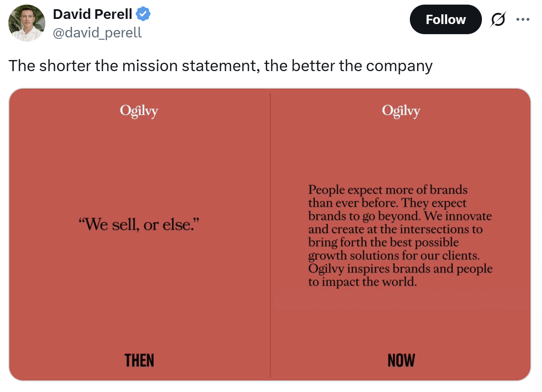Click the David Perell display name

point(92,14)
